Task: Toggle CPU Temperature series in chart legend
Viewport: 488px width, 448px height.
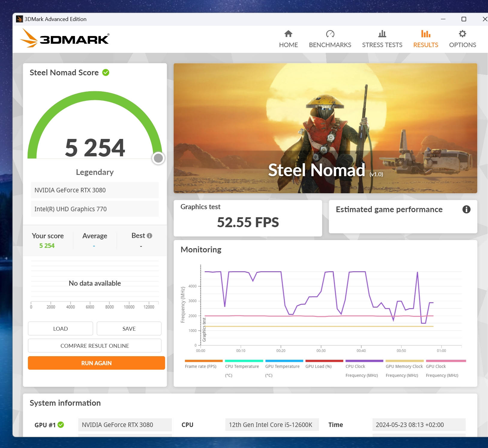Action: click(242, 366)
